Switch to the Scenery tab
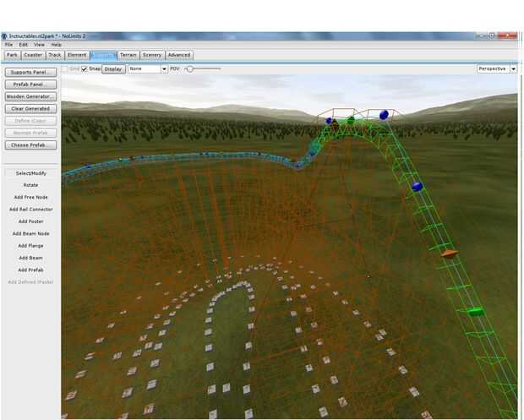Viewport: 524px width, 420px height. click(152, 55)
